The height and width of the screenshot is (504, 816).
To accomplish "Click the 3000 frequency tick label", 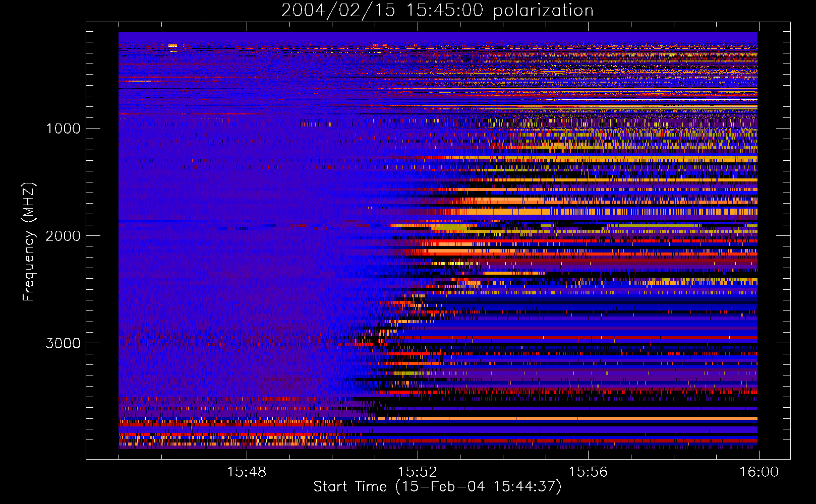I will [x=63, y=343].
